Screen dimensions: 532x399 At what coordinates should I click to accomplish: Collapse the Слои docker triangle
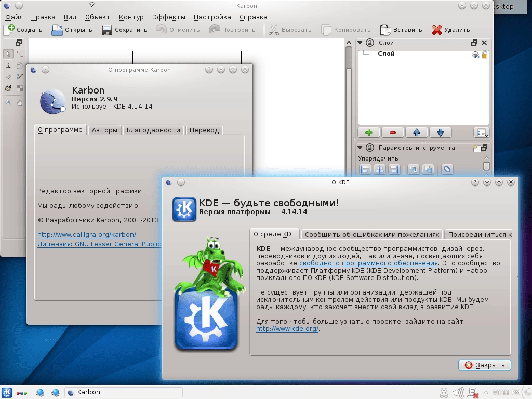pos(360,43)
